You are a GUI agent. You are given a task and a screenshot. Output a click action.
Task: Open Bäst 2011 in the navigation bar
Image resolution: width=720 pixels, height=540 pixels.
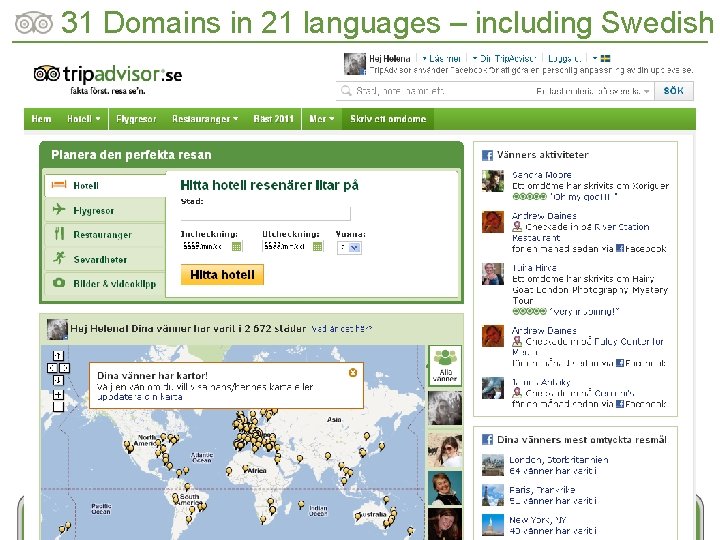coord(273,119)
